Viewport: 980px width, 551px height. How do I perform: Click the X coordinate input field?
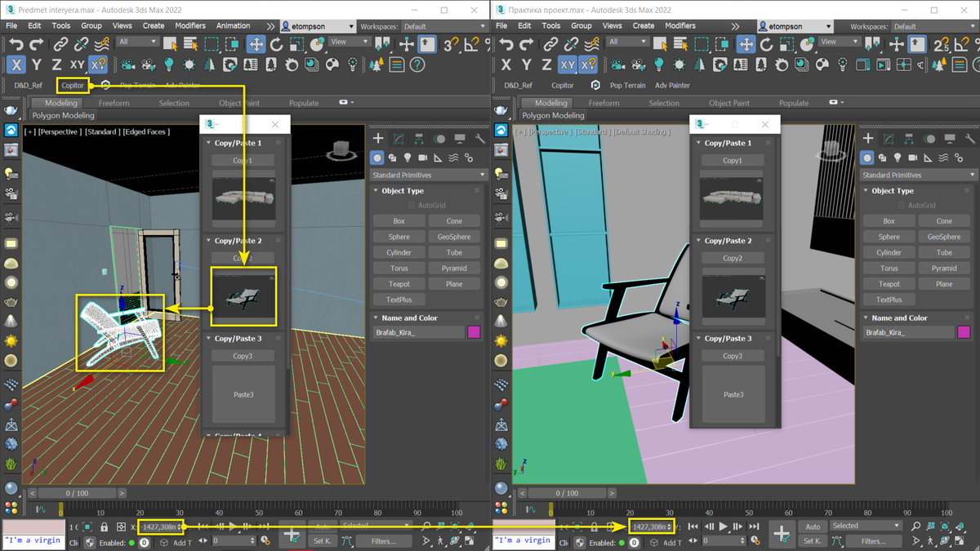coord(161,527)
